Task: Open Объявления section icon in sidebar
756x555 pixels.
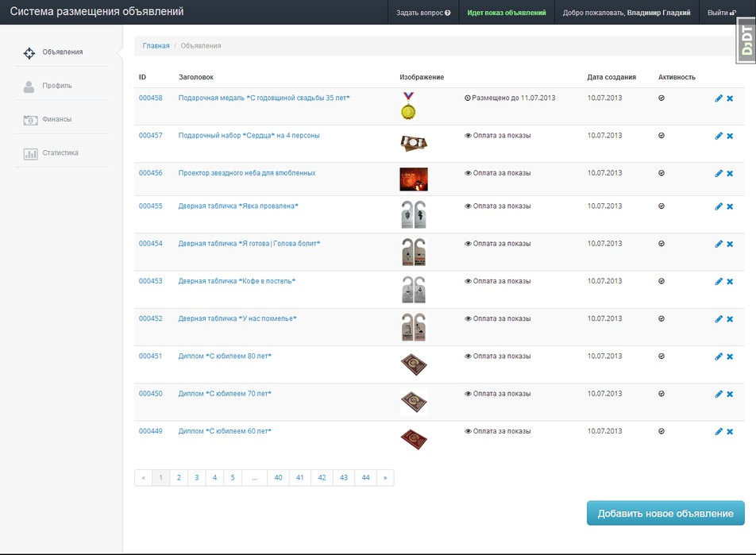Action: [29, 53]
